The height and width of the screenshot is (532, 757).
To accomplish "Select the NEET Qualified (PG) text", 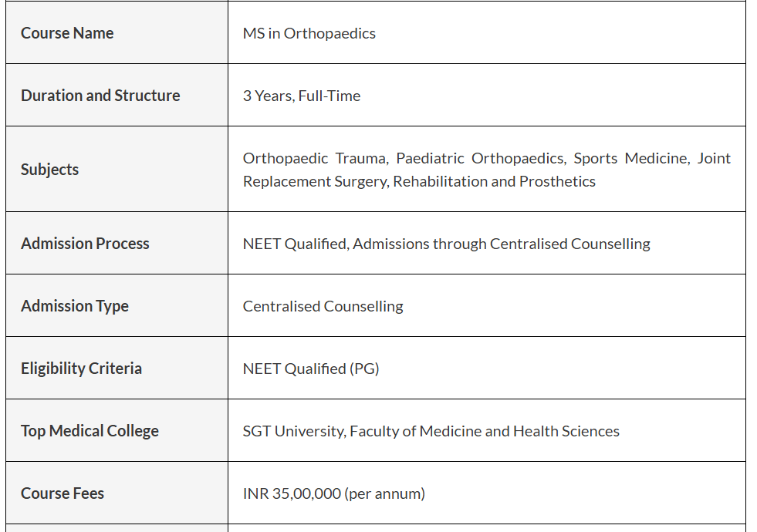I will 311,369.
